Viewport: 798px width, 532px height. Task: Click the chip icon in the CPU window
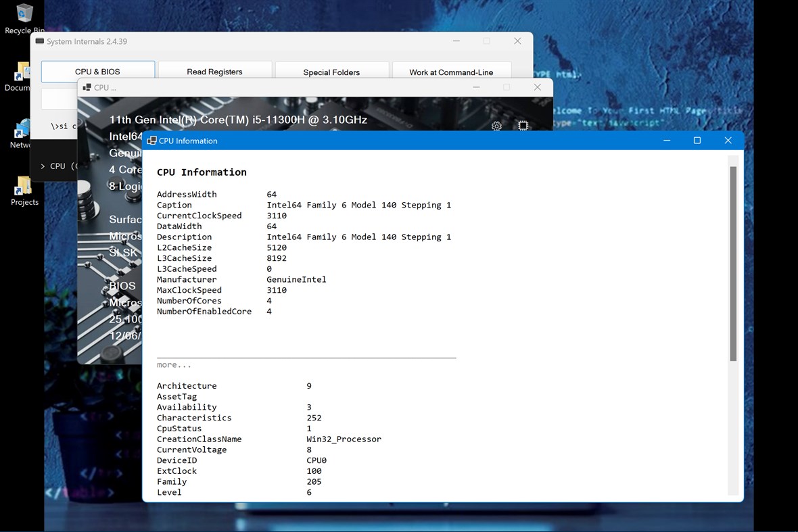523,126
